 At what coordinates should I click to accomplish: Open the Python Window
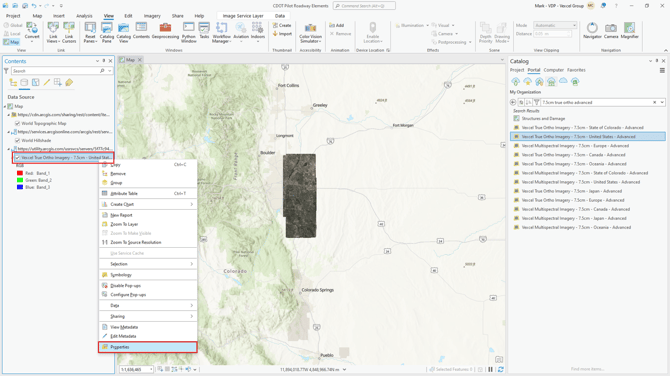point(188,32)
